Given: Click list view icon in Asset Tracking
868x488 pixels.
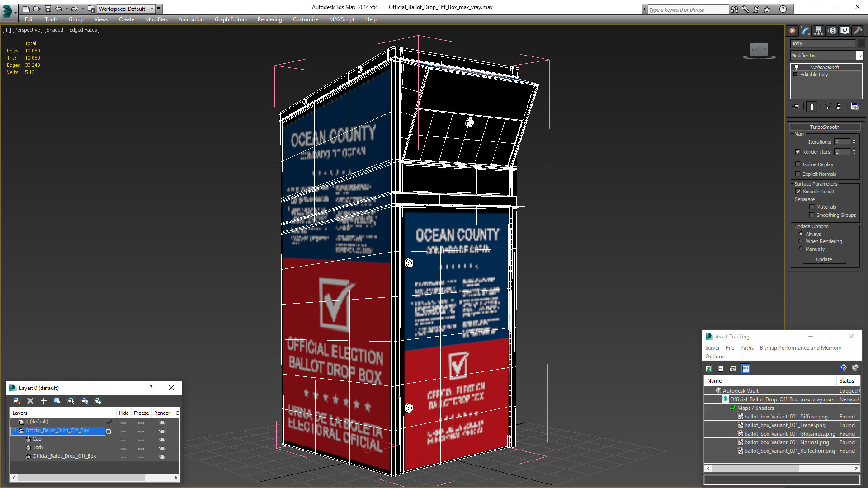Looking at the screenshot, I should pyautogui.click(x=721, y=369).
